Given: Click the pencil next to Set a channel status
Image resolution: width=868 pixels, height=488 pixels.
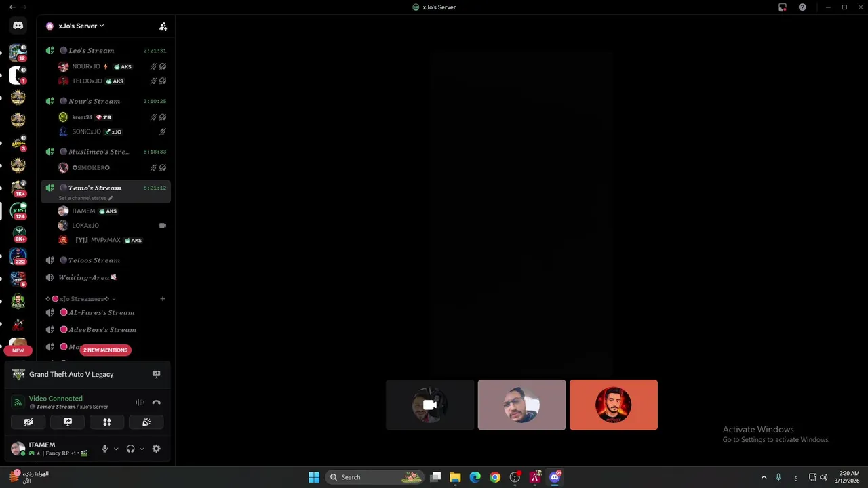Looking at the screenshot, I should click(111, 198).
